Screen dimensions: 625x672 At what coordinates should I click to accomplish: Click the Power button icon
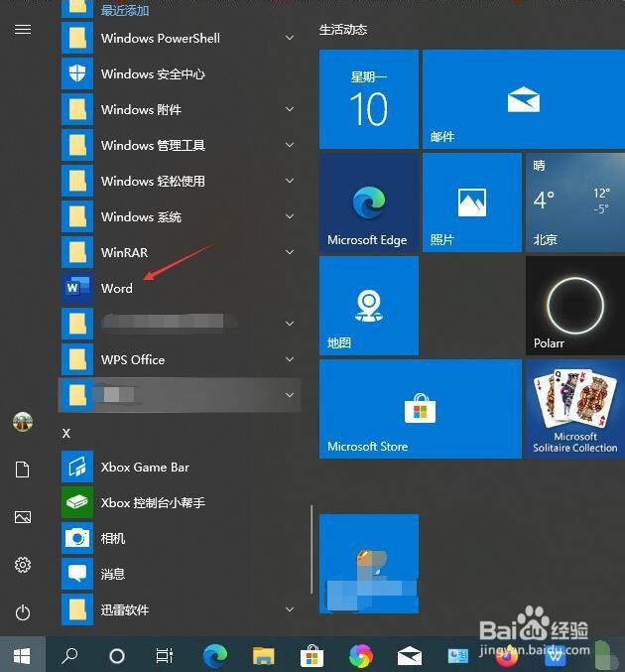(23, 612)
